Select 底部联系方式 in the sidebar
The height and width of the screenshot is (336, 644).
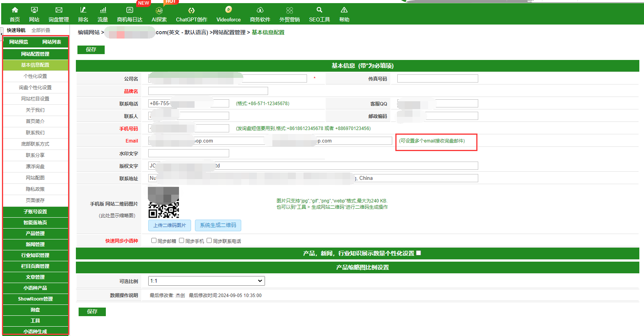pyautogui.click(x=35, y=144)
